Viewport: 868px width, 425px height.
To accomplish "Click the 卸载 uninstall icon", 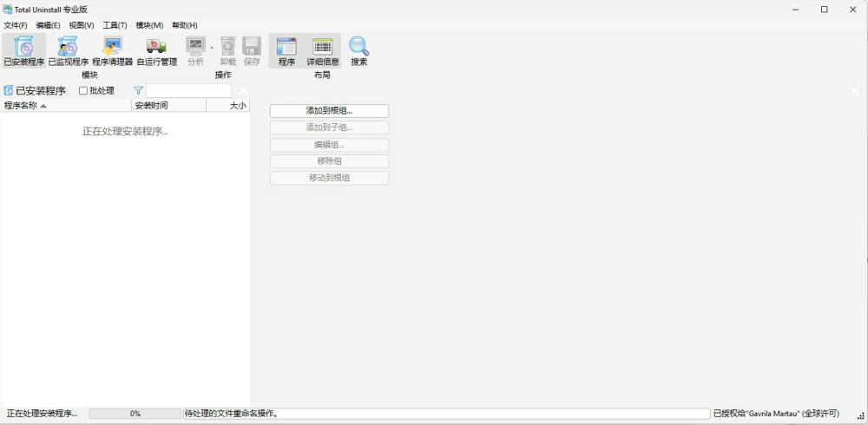I will (228, 50).
